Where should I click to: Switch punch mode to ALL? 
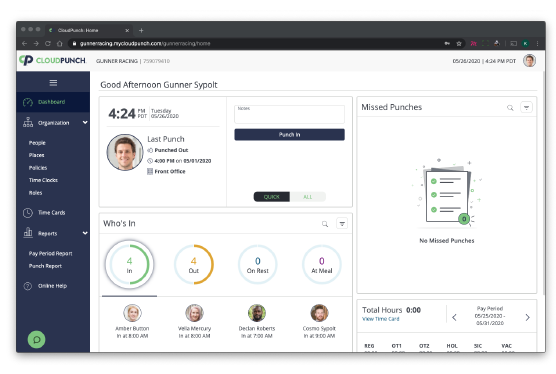[x=307, y=197]
